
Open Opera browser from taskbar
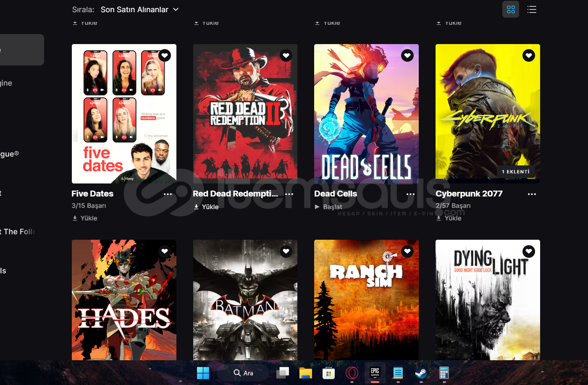[352, 373]
